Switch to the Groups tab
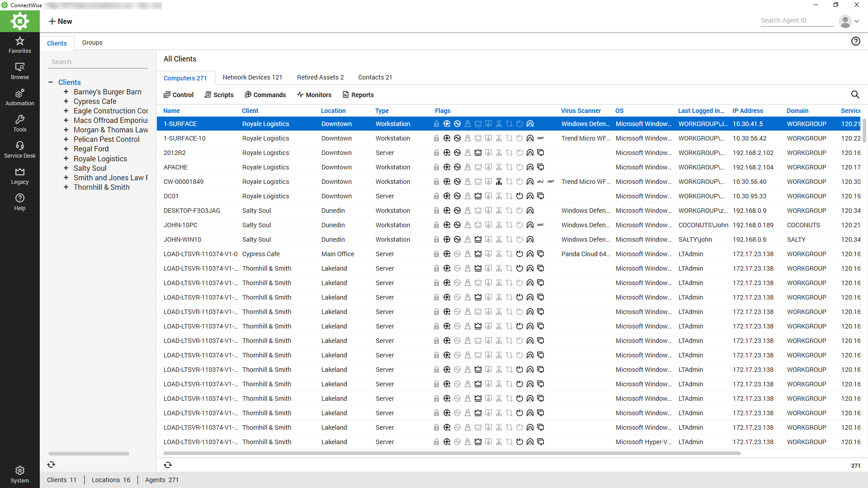868x488 pixels. [92, 42]
